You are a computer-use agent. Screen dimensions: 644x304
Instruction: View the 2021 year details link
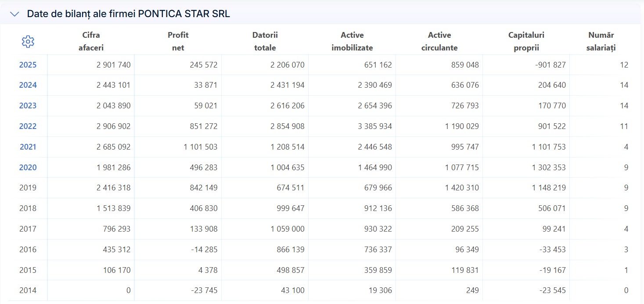click(x=28, y=147)
